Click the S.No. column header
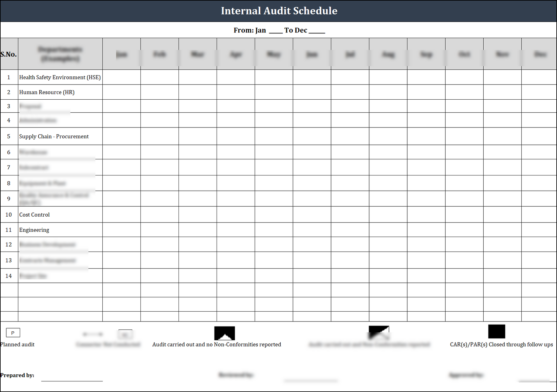557x392 pixels. [9, 54]
